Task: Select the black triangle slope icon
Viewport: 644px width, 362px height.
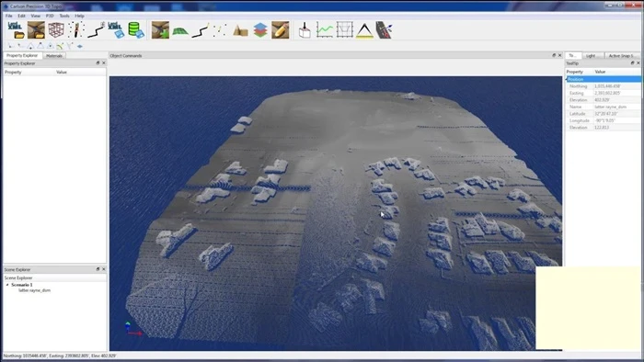Action: (x=364, y=30)
